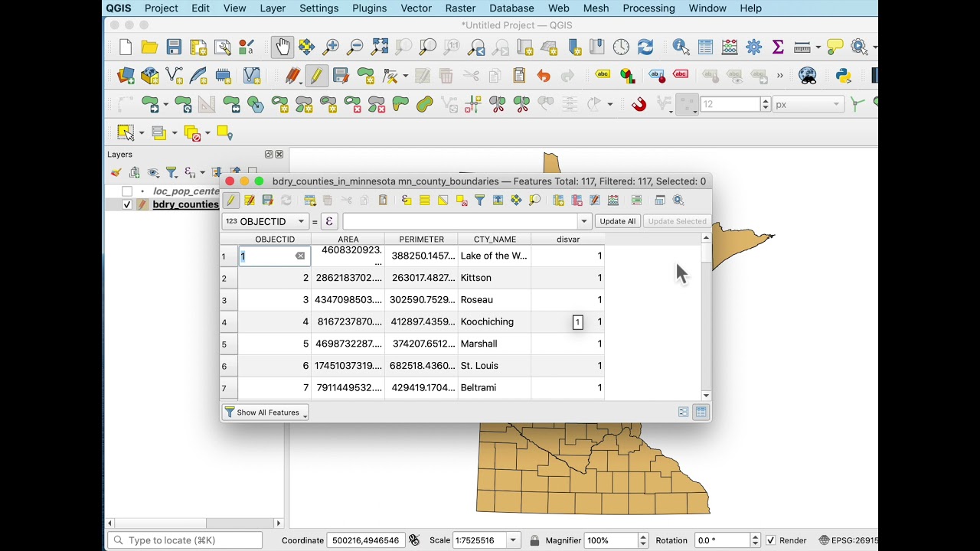Toggle the scale lock icon in status bar
The width and height of the screenshot is (980, 551).
coord(534,540)
